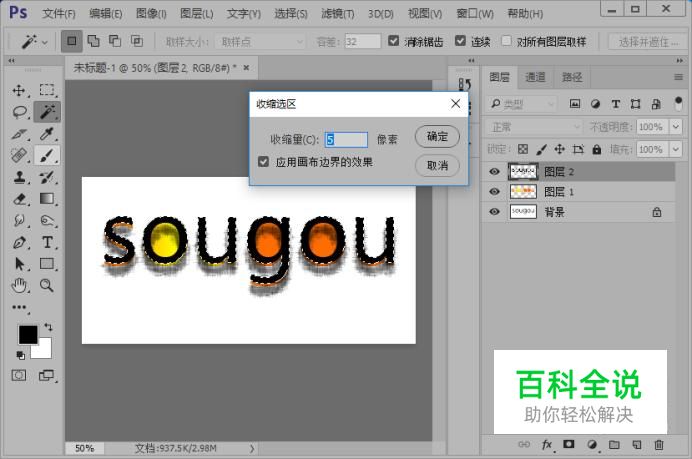The width and height of the screenshot is (692, 459).
Task: Reset default foreground and background colors
Action: [x=20, y=355]
